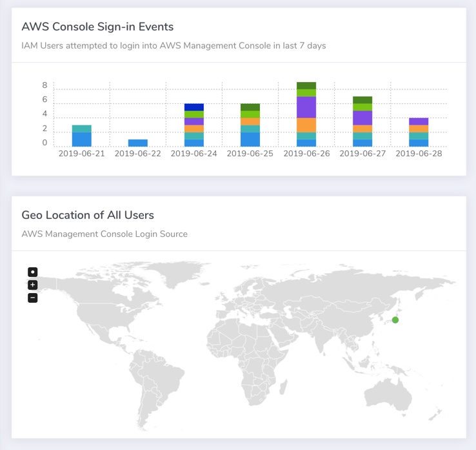476x450 pixels.
Task: Click the Geo Location of All Users title
Action: pyautogui.click(x=88, y=215)
